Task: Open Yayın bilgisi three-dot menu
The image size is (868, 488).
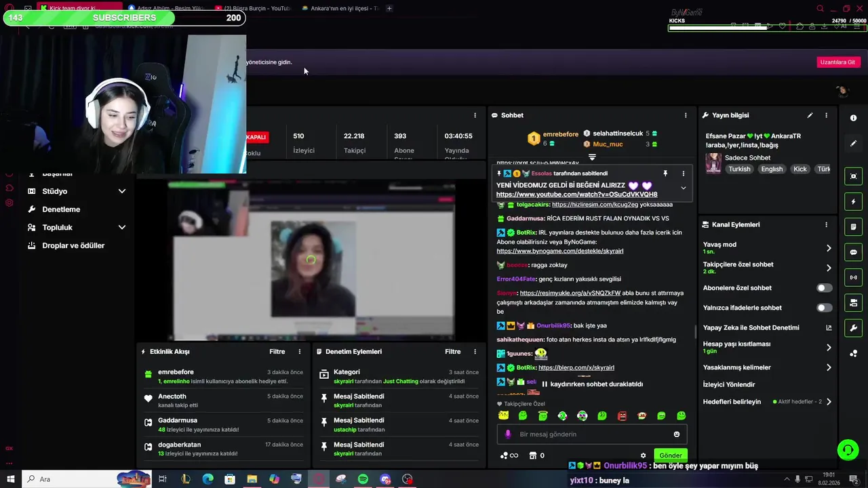Action: (826, 115)
